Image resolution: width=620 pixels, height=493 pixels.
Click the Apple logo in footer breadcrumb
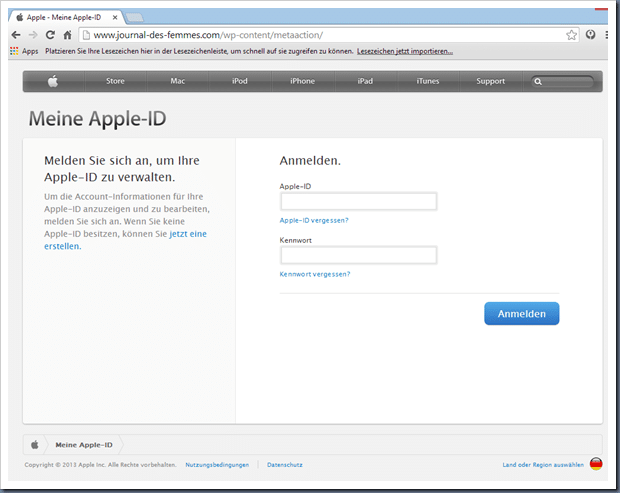coord(35,445)
